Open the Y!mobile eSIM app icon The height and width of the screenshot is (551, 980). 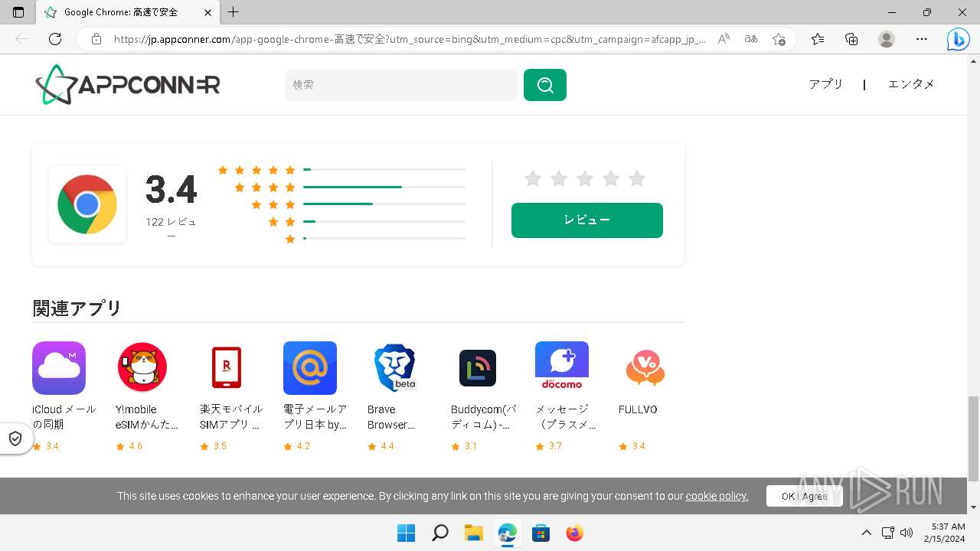click(142, 368)
